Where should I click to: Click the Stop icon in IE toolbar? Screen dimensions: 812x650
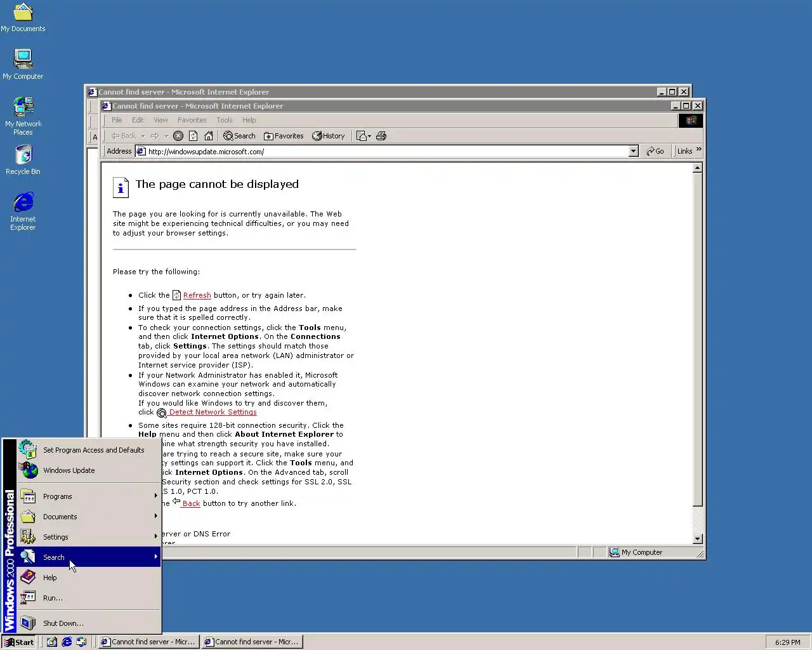[x=178, y=136]
